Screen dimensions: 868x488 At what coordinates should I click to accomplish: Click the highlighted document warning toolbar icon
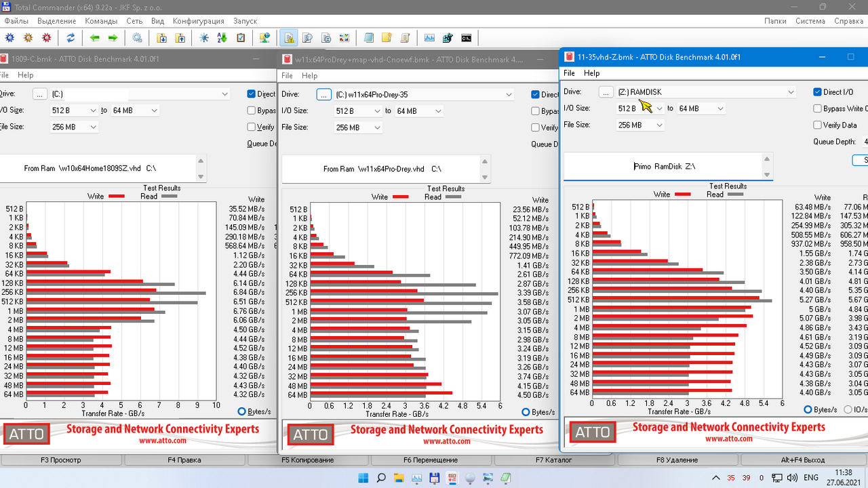tap(290, 38)
